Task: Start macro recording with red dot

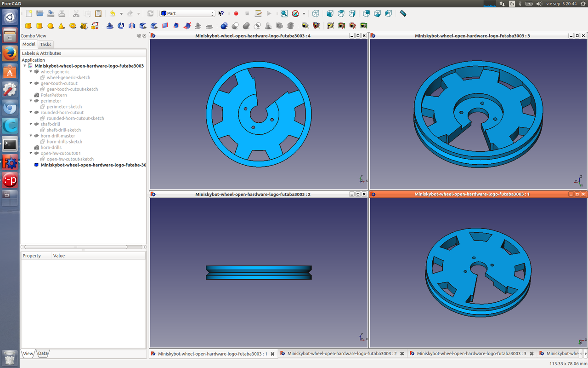Action: point(236,14)
